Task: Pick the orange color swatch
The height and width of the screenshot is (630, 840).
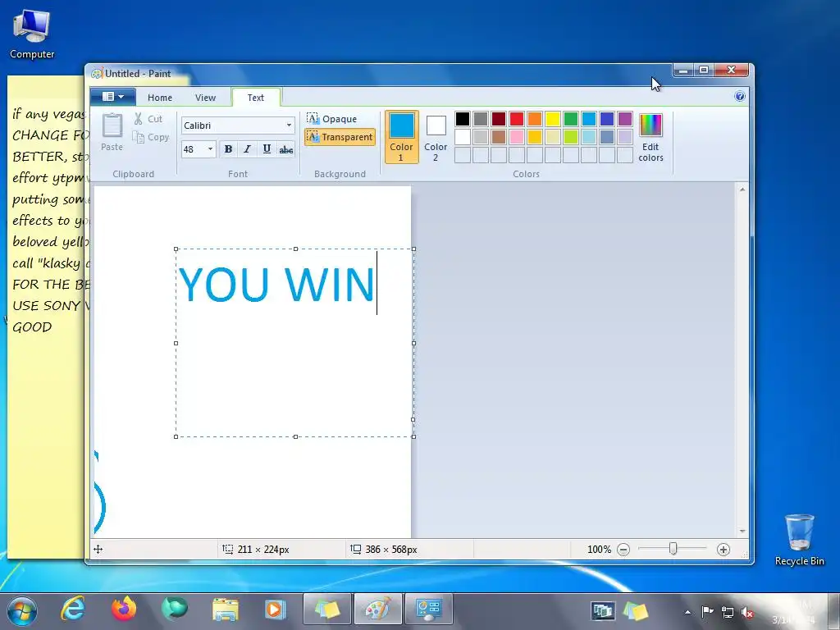Action: click(535, 118)
